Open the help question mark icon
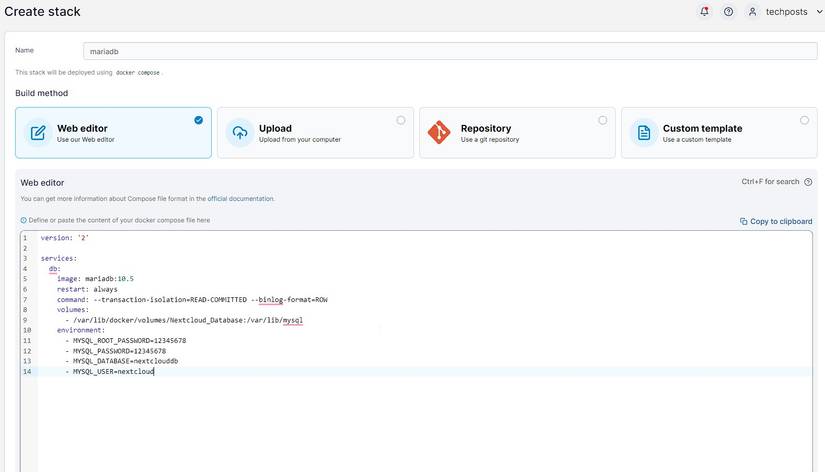The image size is (825, 472). 728,12
